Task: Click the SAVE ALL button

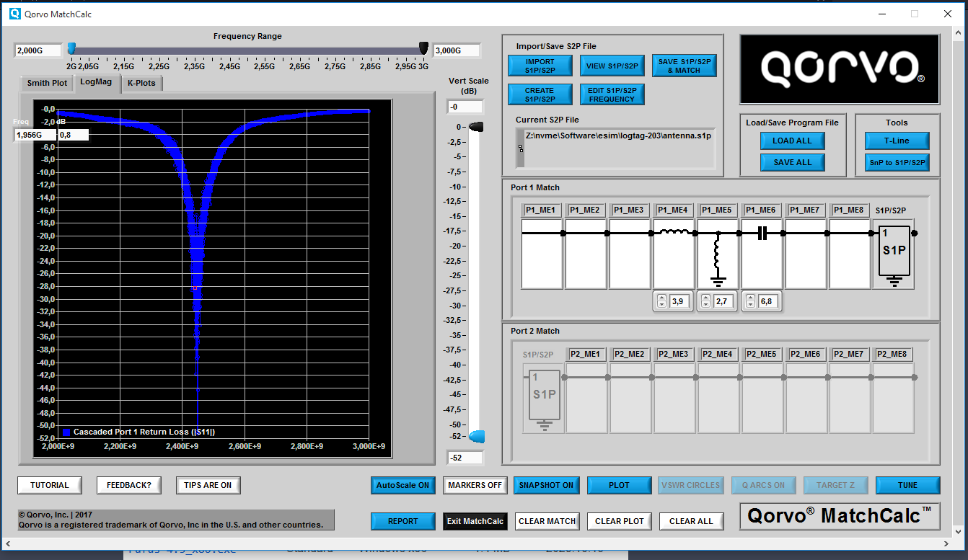Action: (793, 163)
